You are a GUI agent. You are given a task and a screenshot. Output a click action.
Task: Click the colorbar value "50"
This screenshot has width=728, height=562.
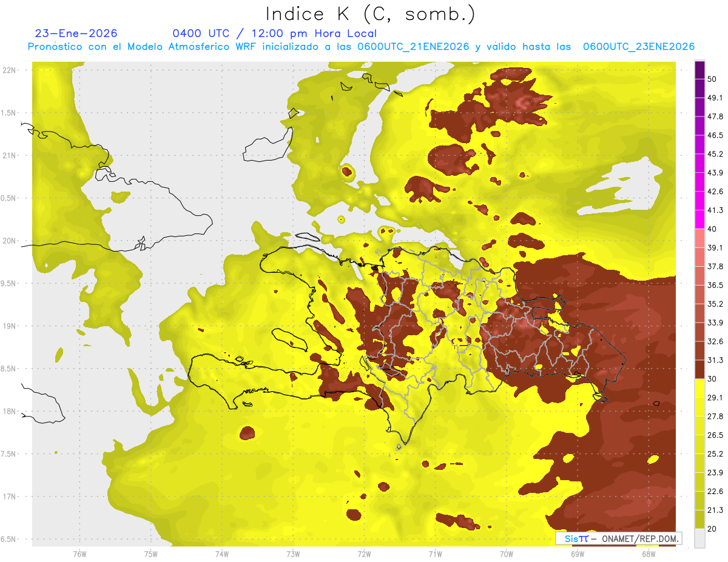point(713,79)
